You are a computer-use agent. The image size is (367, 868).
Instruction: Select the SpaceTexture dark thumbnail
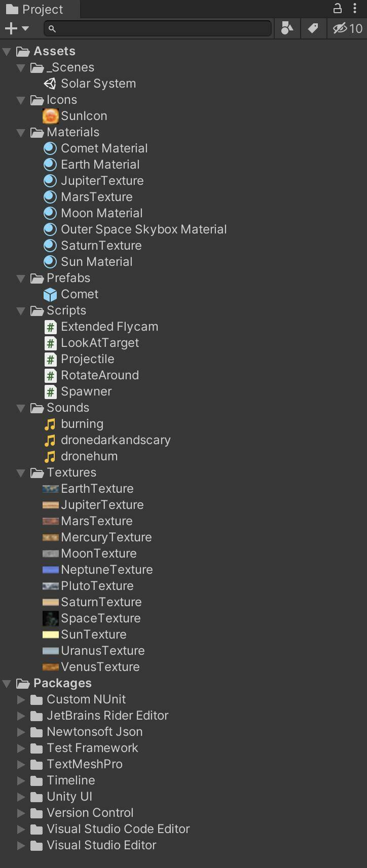click(x=51, y=618)
